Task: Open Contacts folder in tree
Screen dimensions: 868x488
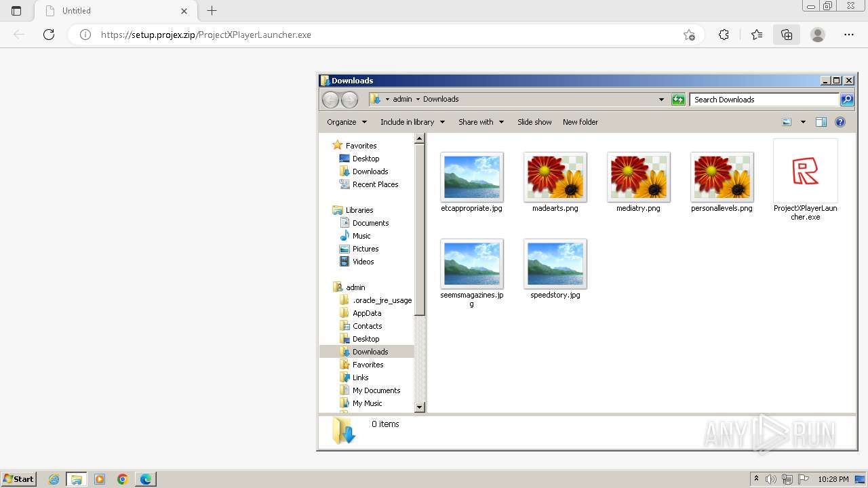Action: pyautogui.click(x=367, y=326)
